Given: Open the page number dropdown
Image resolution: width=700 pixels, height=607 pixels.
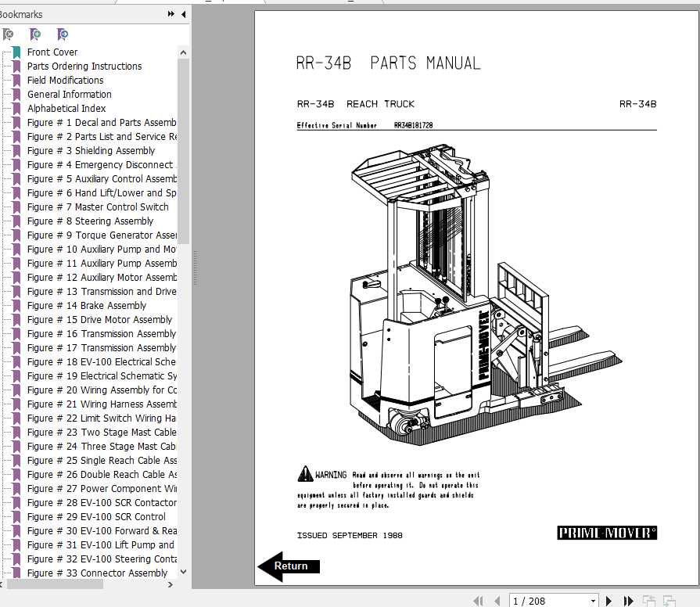Looking at the screenshot, I should [593, 599].
